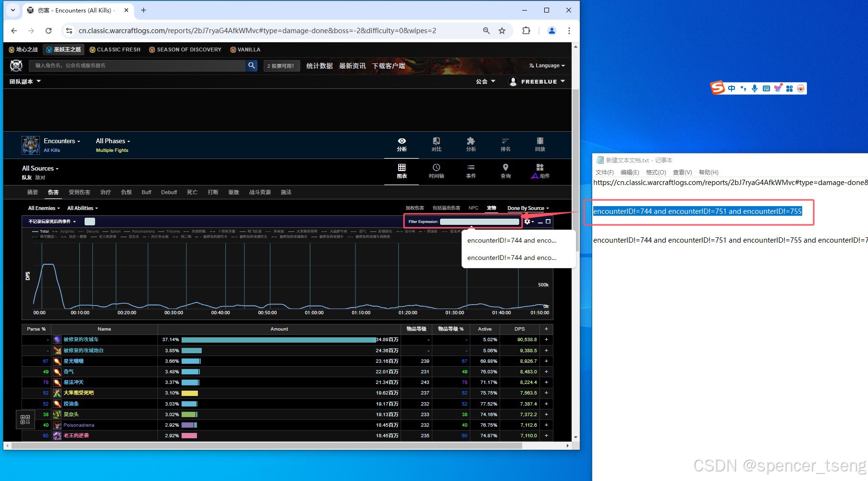868x481 pixels.
Task: Open the Language dropdown
Action: coord(547,65)
